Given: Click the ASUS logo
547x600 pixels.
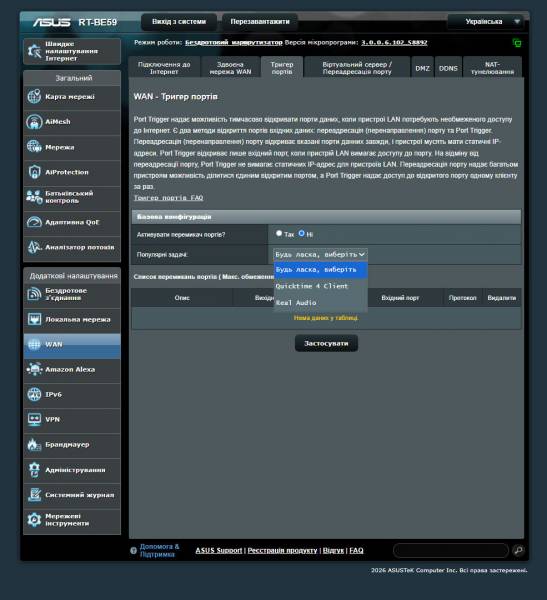Looking at the screenshot, I should tap(51, 22).
